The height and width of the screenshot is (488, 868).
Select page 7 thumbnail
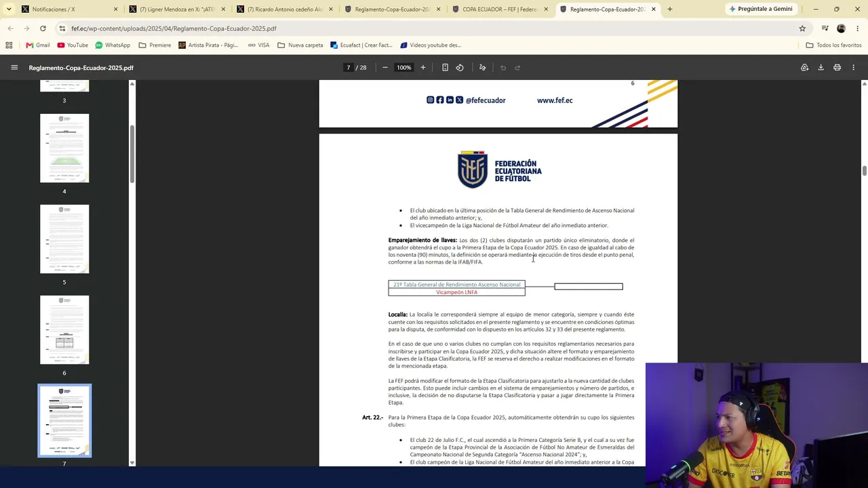coord(64,420)
